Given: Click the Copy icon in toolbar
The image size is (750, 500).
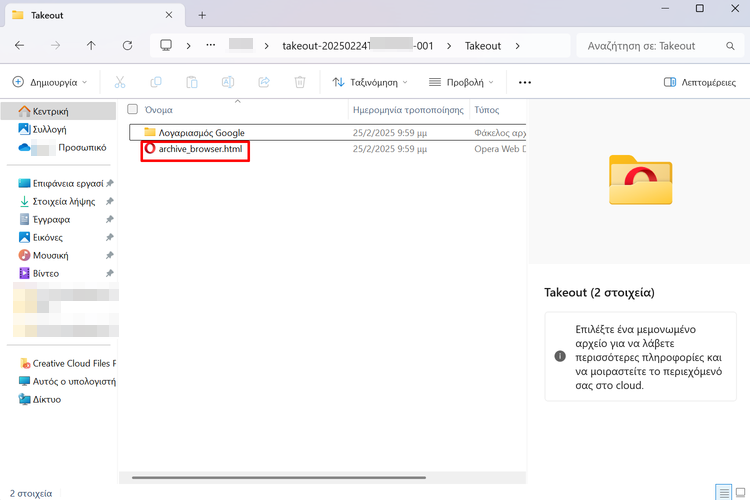Looking at the screenshot, I should tap(156, 82).
